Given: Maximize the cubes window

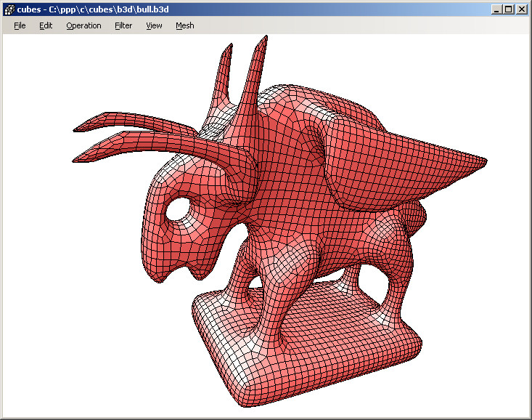Looking at the screenshot, I should tap(508, 9).
